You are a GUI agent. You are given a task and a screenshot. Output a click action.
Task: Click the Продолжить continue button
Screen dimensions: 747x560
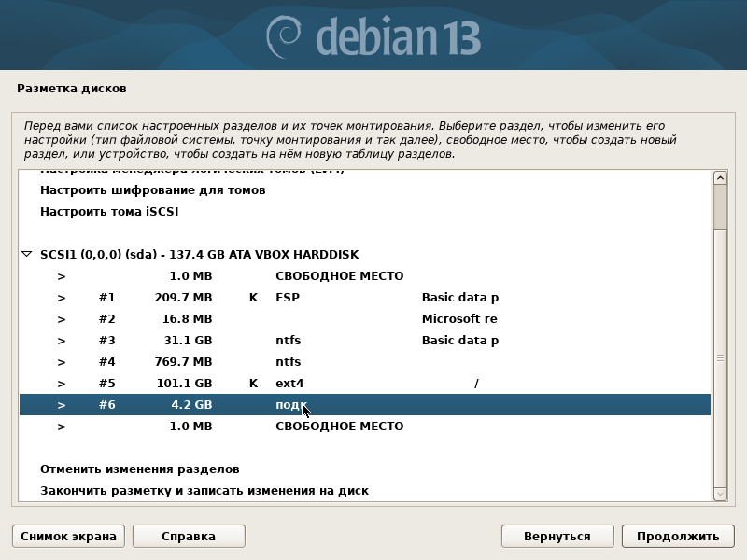[678, 536]
